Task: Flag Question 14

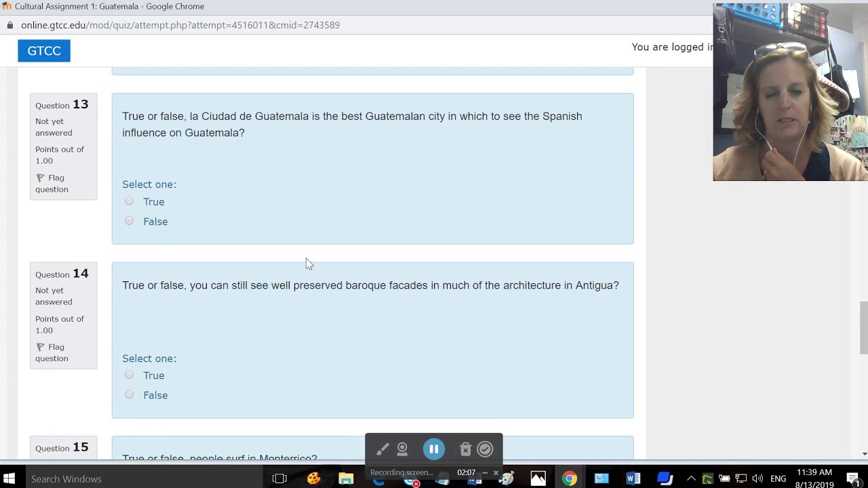Action: pos(52,352)
